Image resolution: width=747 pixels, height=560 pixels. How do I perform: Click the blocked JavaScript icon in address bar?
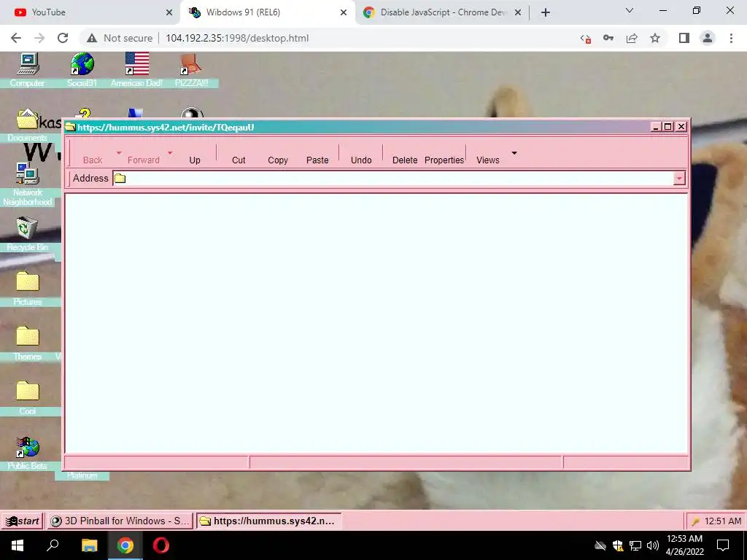click(586, 39)
